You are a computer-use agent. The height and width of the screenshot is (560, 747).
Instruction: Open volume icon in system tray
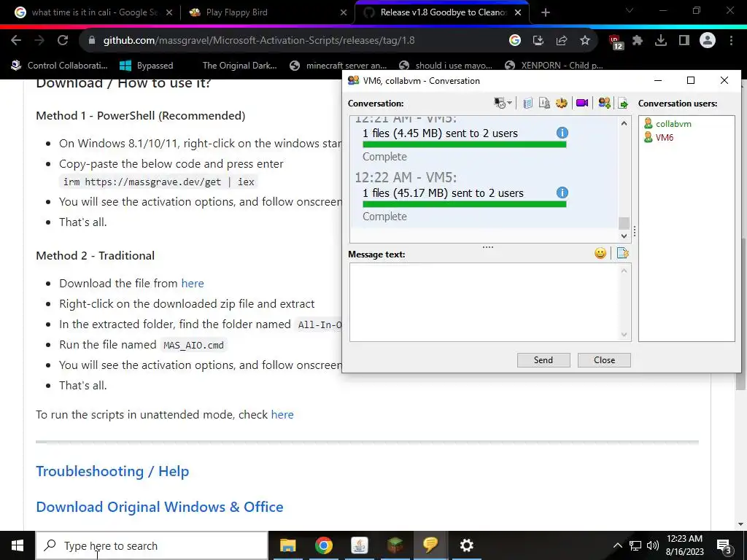(x=653, y=545)
